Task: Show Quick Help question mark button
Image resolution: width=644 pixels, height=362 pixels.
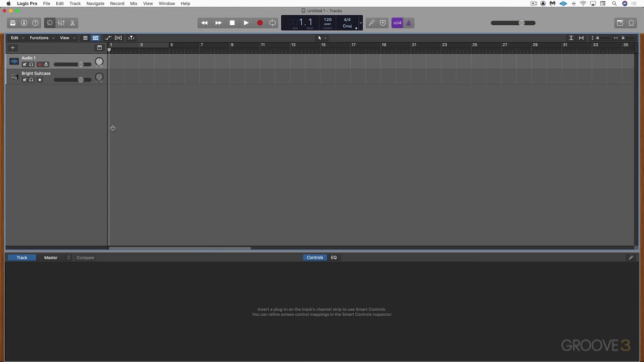Action: click(x=35, y=23)
